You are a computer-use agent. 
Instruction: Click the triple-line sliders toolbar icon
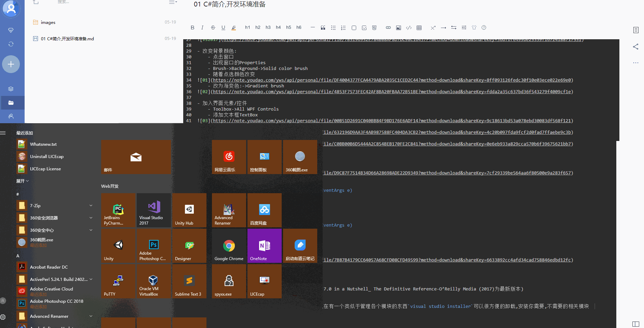pyautogui.click(x=464, y=28)
